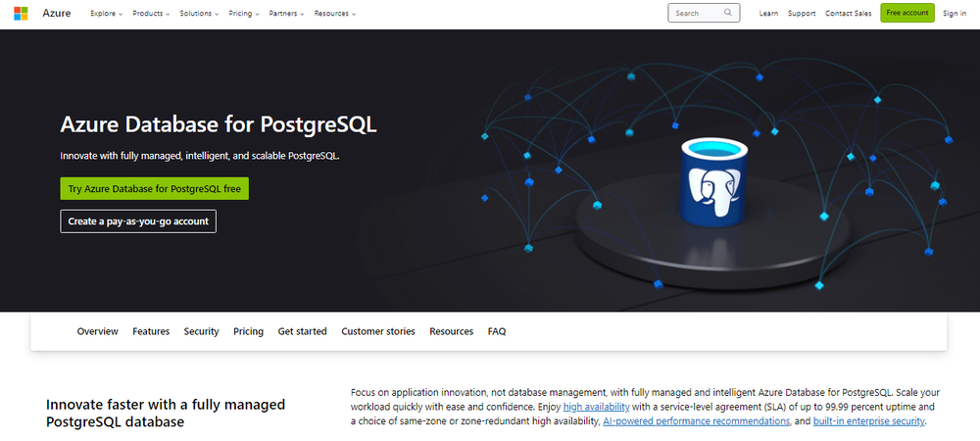
Task: Open the Support link
Action: 802,13
